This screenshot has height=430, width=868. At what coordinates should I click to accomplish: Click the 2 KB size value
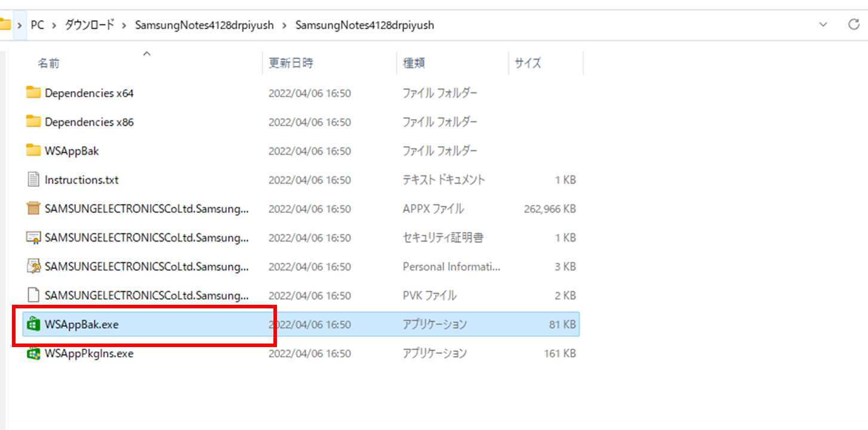[565, 295]
